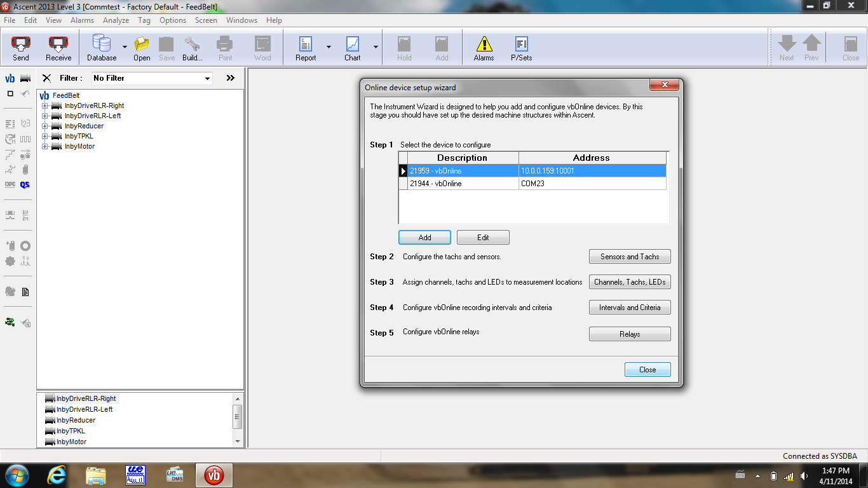
Task: Click the Send toolbar icon
Action: pos(21,48)
